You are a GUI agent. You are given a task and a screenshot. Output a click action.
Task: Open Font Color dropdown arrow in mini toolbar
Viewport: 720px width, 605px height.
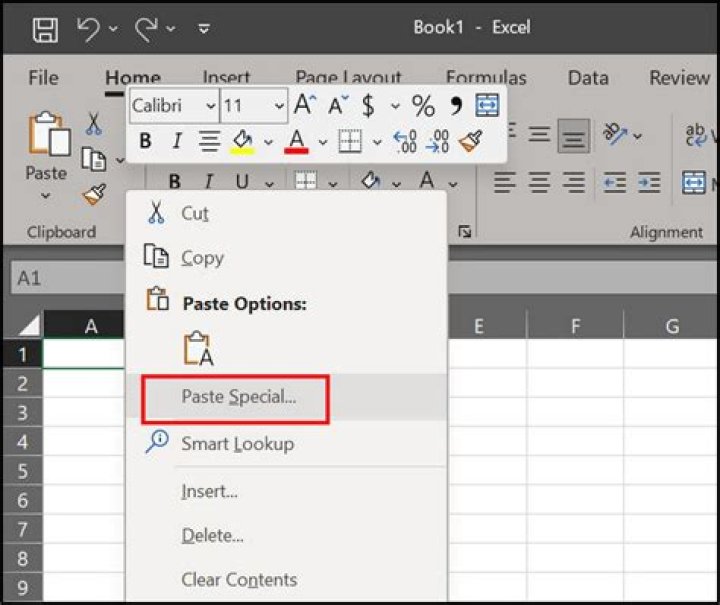(323, 142)
